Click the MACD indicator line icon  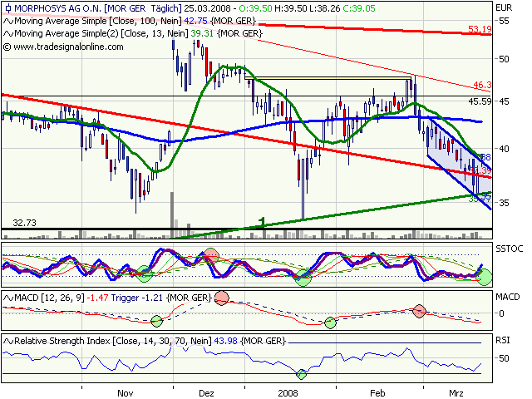[x=8, y=298]
